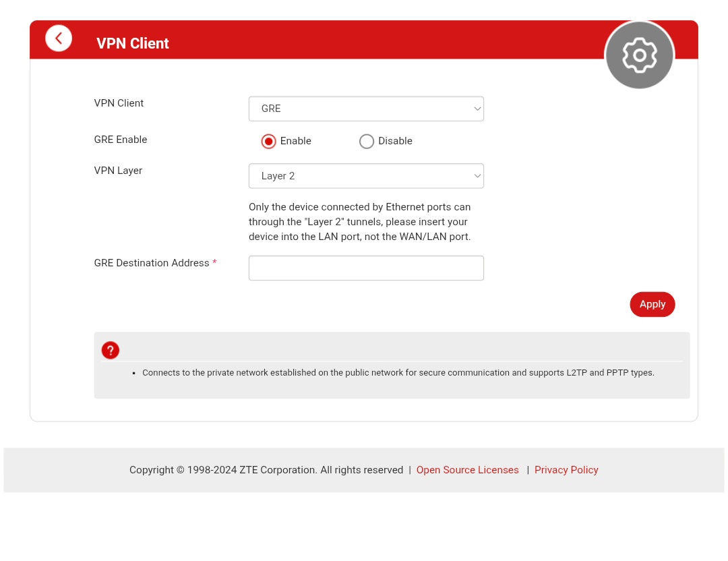This screenshot has height=561, width=728.
Task: Click the GRE Destination Address input field
Action: tap(366, 268)
